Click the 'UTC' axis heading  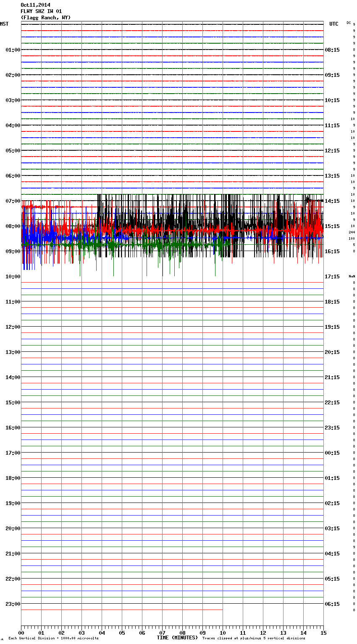(334, 24)
